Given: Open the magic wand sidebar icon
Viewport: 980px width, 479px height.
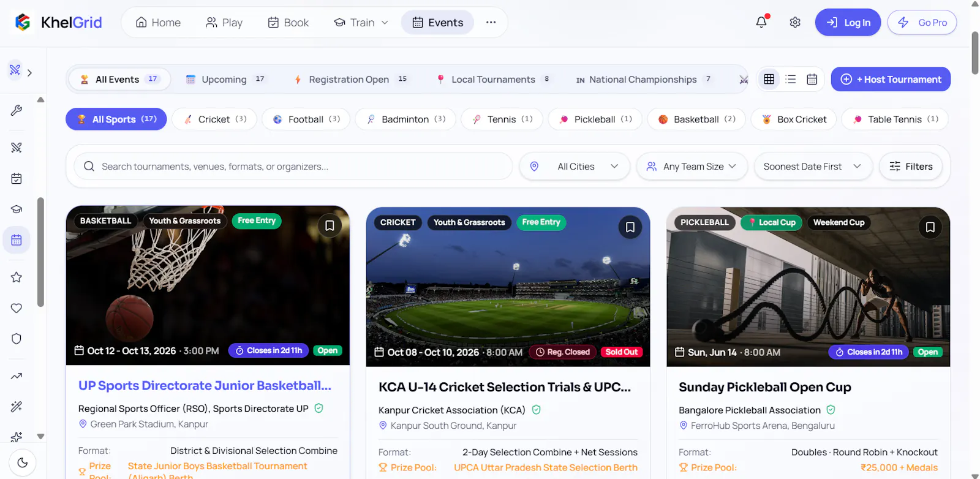Looking at the screenshot, I should [17, 407].
